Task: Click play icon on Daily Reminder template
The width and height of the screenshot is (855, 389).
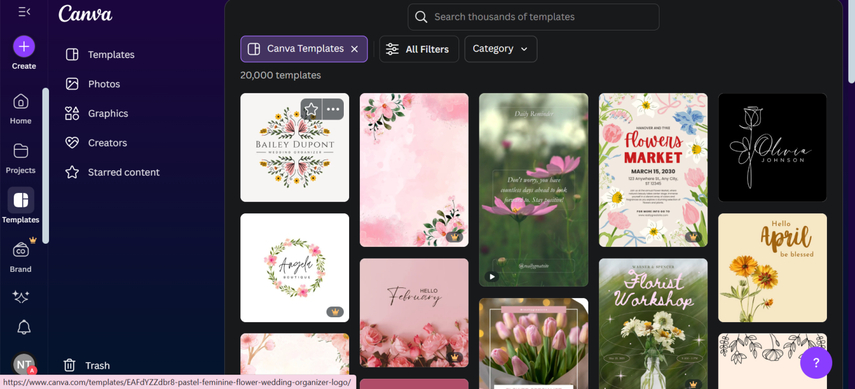Action: tap(492, 277)
